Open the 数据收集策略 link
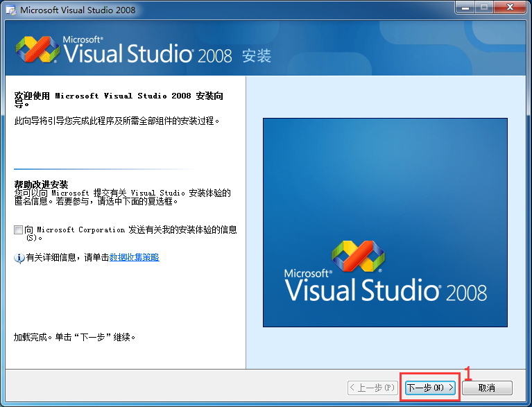Image resolution: width=532 pixels, height=407 pixels. coord(134,257)
